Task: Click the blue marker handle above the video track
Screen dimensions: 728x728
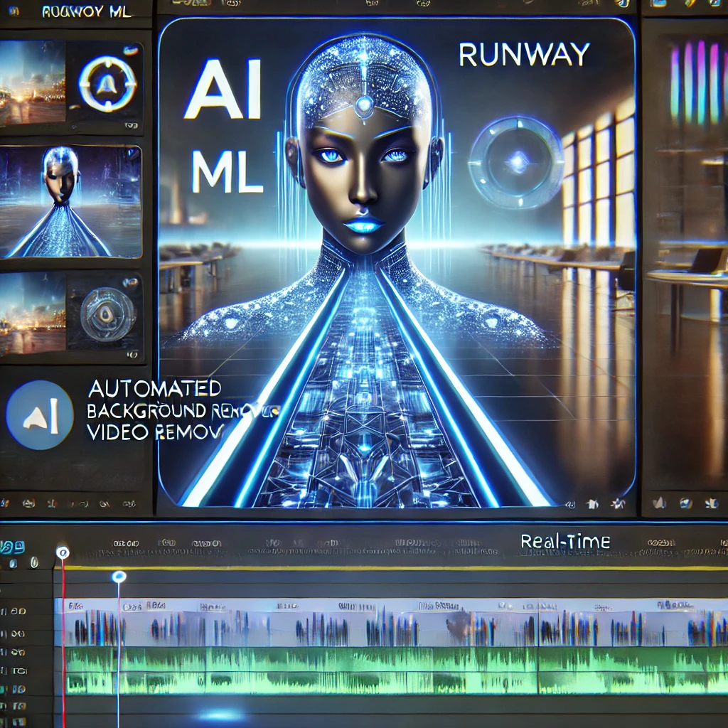Action: click(119, 577)
